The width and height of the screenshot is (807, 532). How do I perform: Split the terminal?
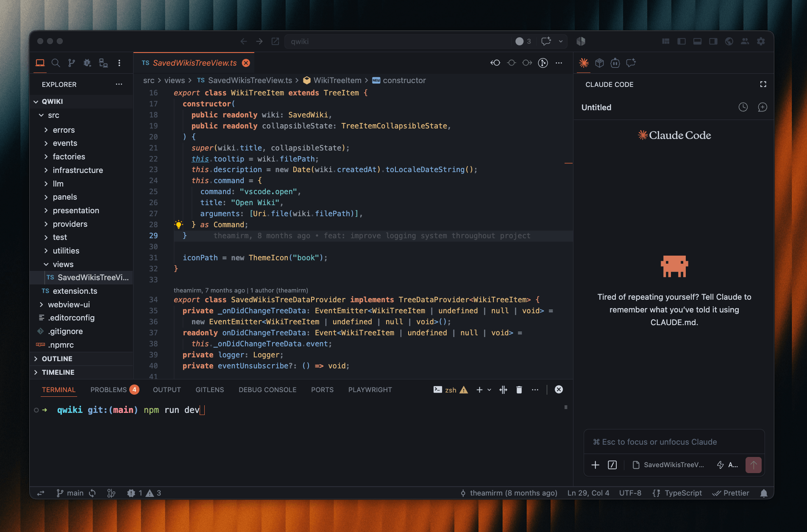point(503,390)
